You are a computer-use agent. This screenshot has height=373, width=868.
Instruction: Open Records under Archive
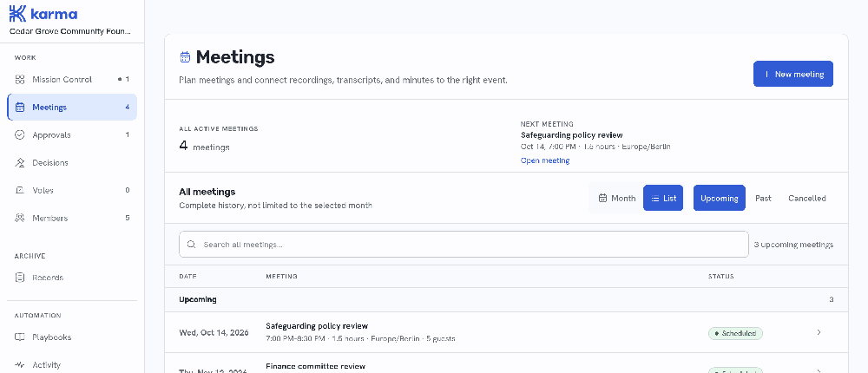[72, 278]
